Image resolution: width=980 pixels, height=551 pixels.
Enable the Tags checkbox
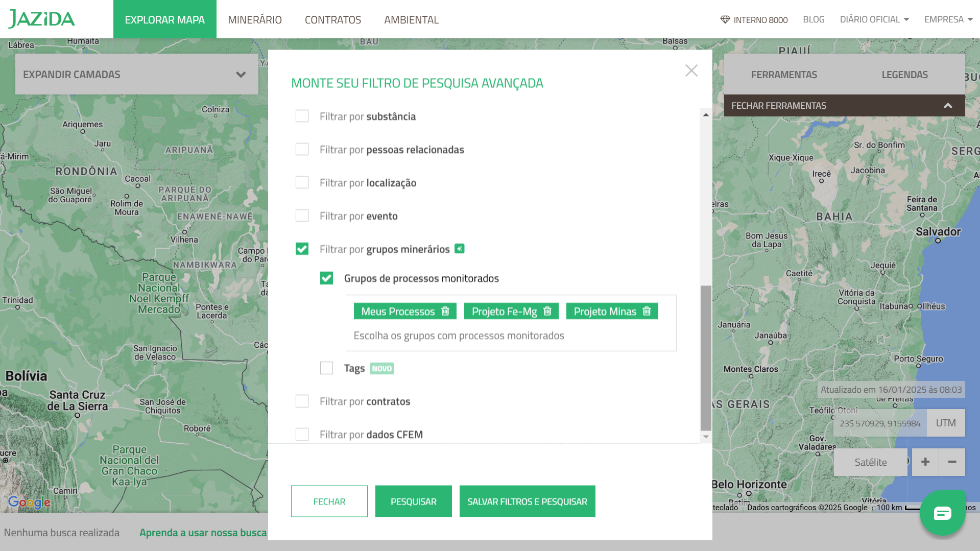[326, 368]
